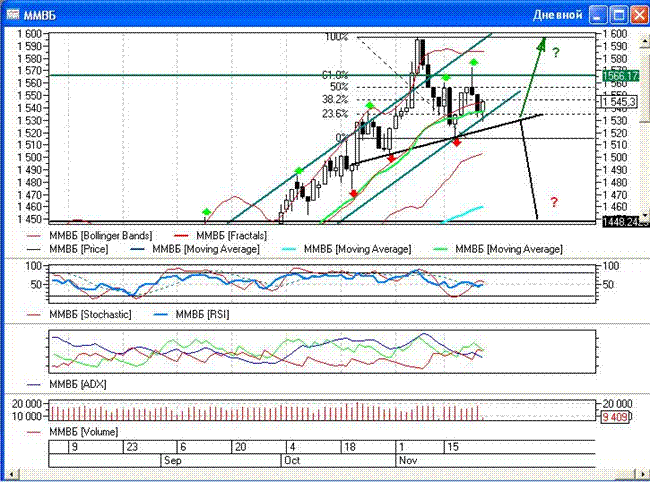Click the cyan Moving Average legend entry
Screen dimensions: 650x482
(347, 249)
